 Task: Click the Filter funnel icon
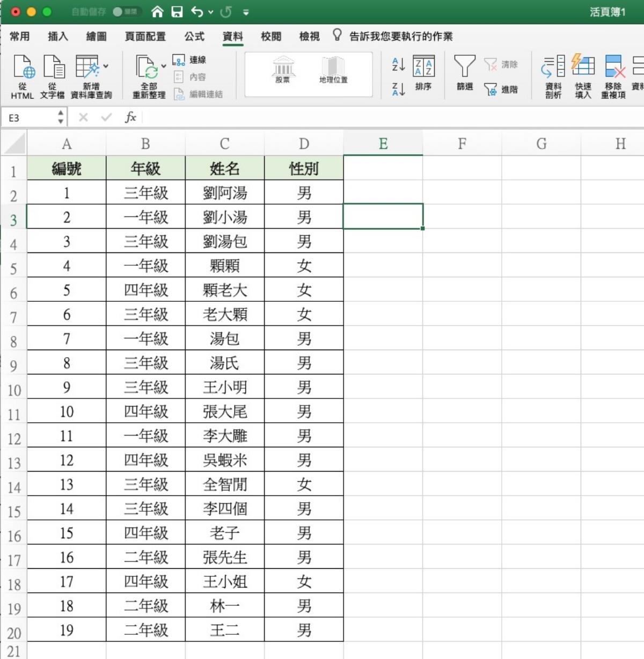click(464, 67)
